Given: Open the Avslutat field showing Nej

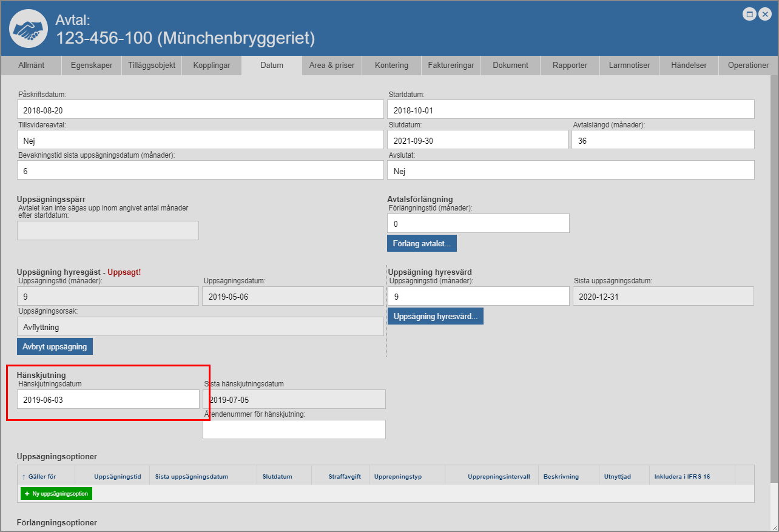Looking at the screenshot, I should point(570,170).
